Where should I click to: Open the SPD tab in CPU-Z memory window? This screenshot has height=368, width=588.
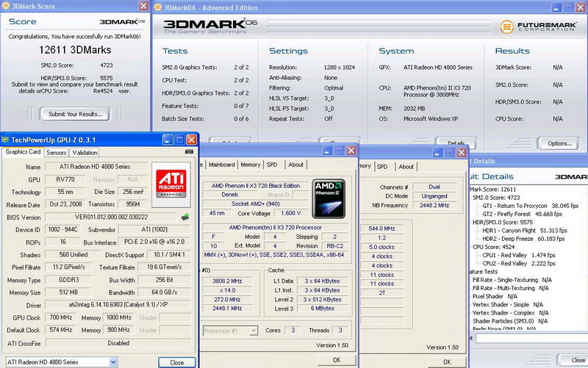pyautogui.click(x=382, y=167)
